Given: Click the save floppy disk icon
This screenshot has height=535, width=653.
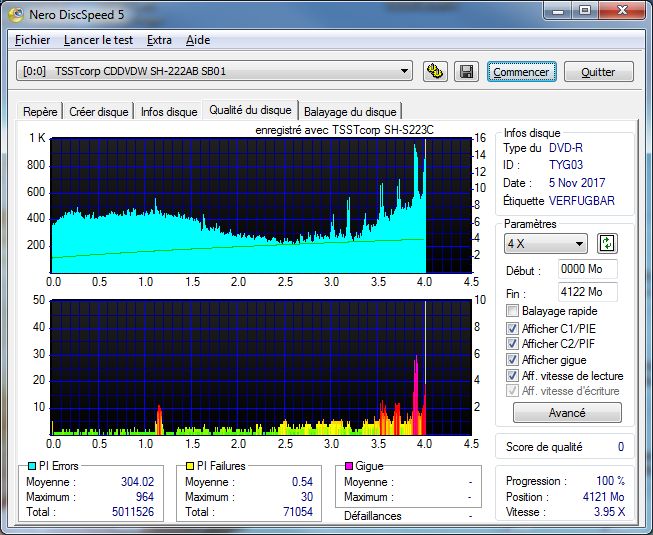Looking at the screenshot, I should pyautogui.click(x=466, y=71).
